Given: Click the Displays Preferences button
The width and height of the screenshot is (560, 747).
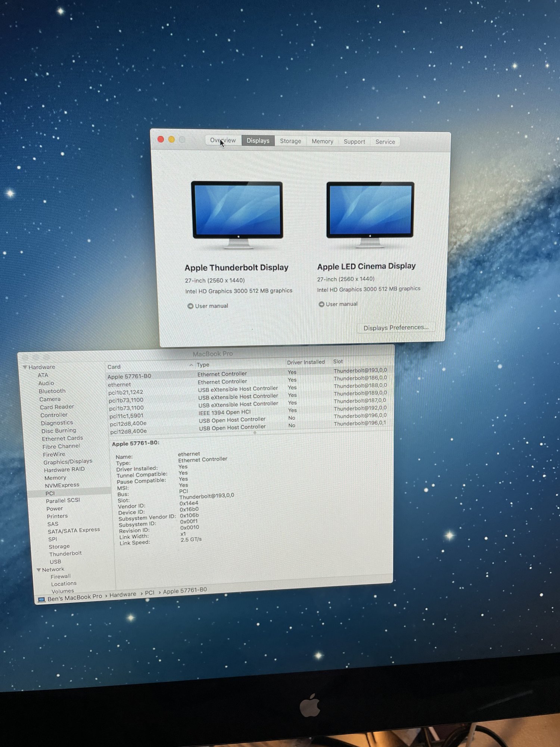Looking at the screenshot, I should pyautogui.click(x=396, y=328).
